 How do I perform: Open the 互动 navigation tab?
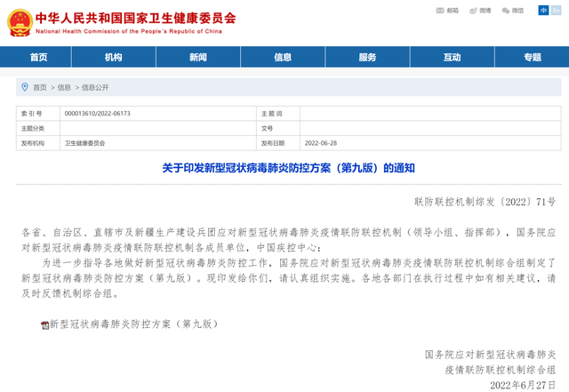(451, 57)
